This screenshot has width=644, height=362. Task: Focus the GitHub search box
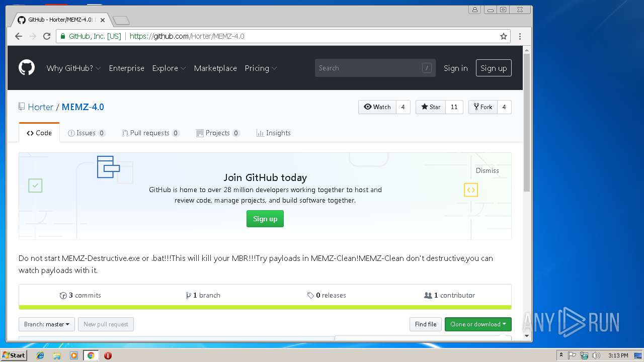(375, 68)
